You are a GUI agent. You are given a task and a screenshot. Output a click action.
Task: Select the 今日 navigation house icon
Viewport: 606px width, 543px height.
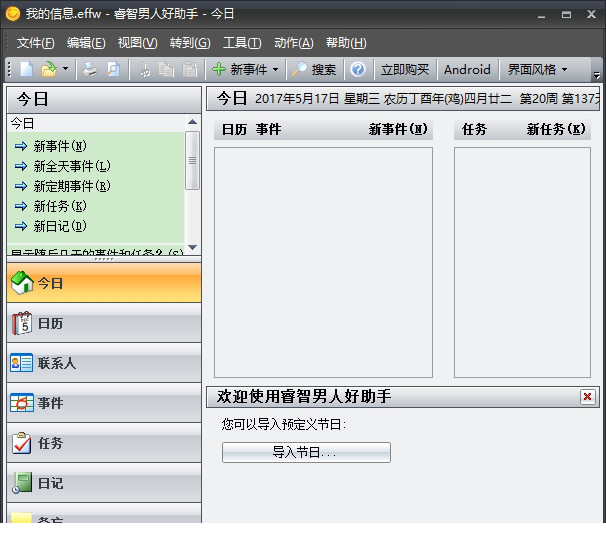coord(22,283)
